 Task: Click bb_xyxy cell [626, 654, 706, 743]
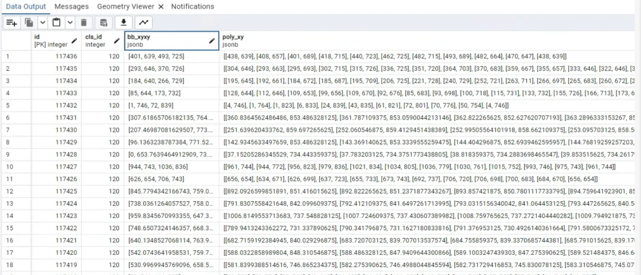(172, 179)
